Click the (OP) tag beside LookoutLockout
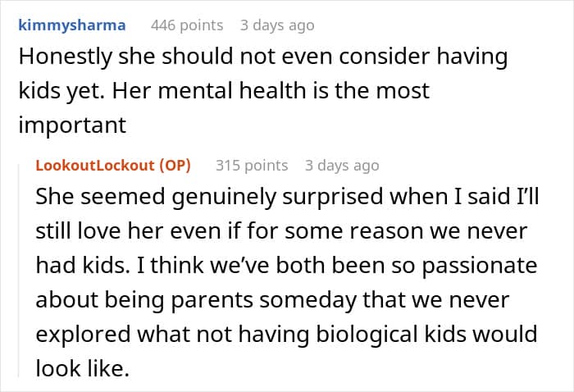Screen dimensions: 574x392 click(x=175, y=166)
